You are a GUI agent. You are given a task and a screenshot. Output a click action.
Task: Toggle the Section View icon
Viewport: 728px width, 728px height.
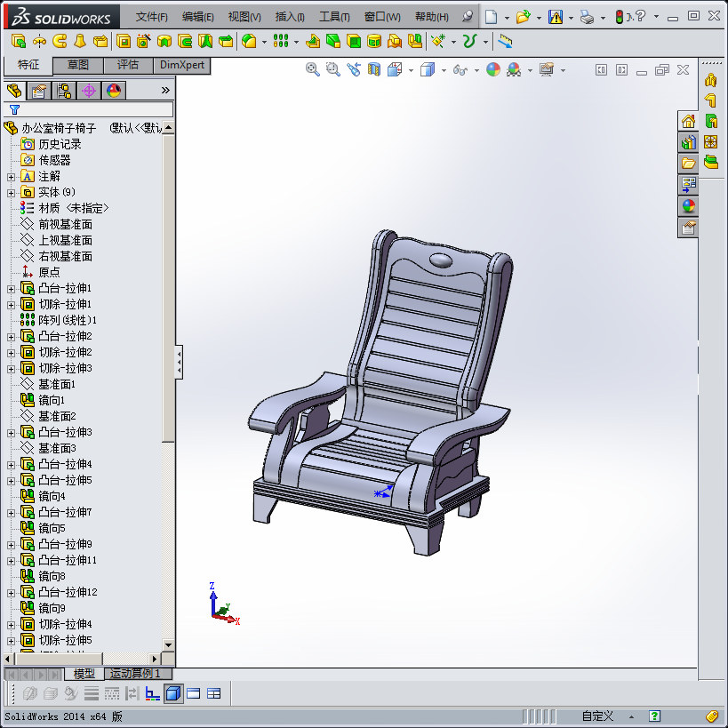coord(373,69)
